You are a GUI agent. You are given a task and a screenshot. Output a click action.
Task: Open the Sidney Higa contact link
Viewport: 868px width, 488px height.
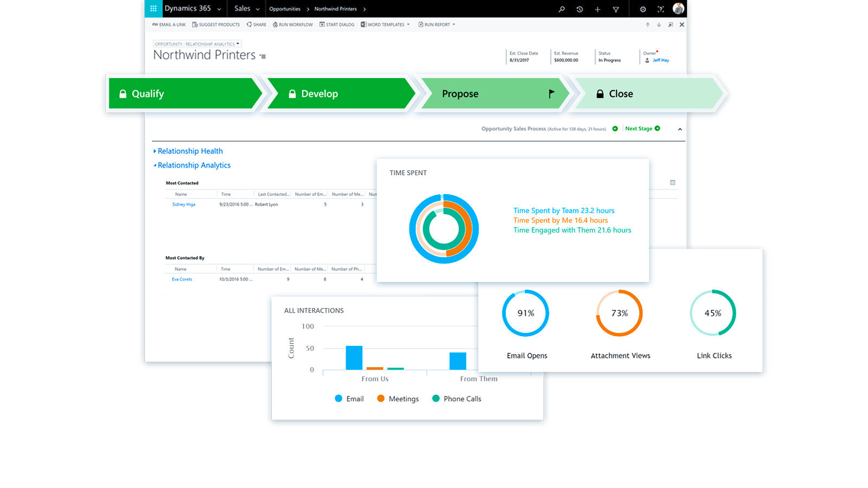click(x=183, y=204)
